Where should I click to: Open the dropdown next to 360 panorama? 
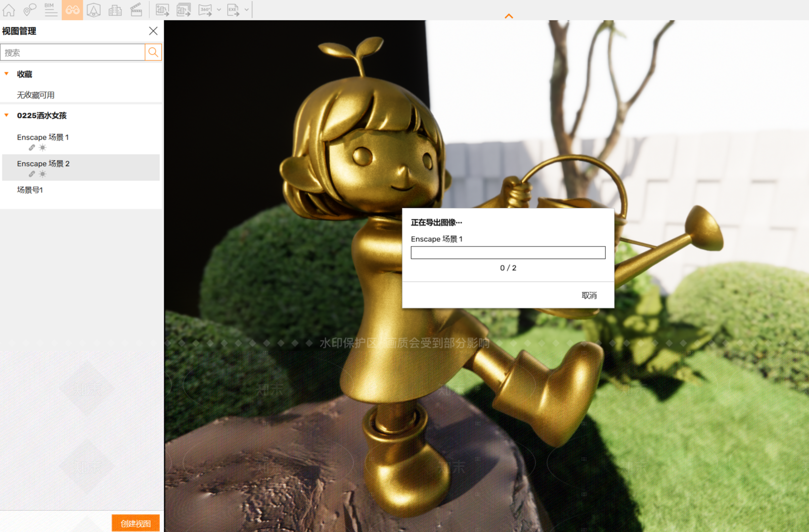[x=219, y=10]
